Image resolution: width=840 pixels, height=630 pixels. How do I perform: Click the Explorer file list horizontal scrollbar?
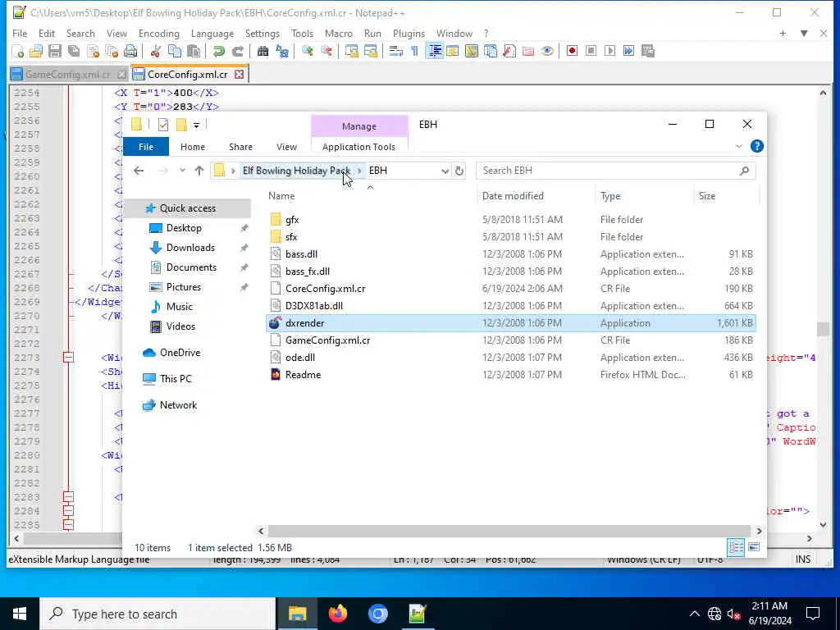point(509,531)
